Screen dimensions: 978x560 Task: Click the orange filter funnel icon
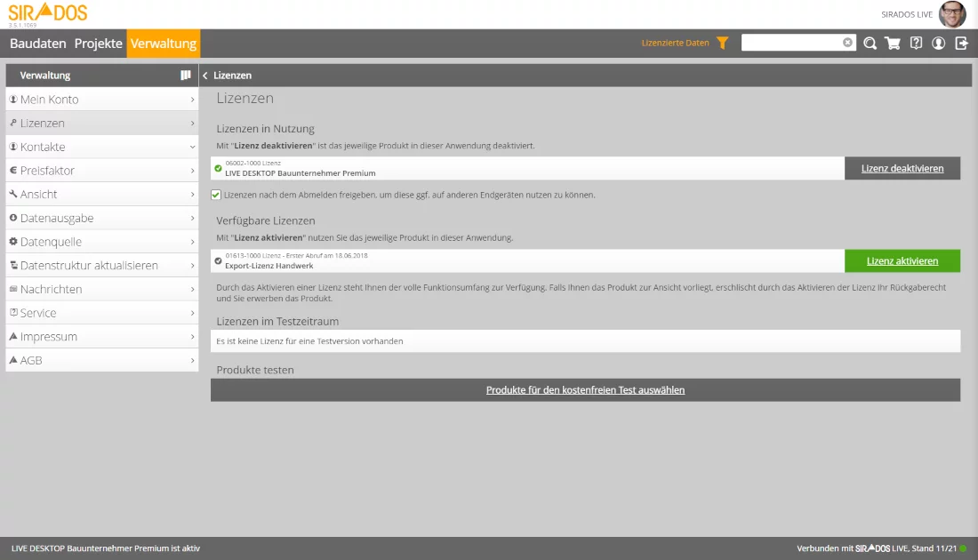pos(723,43)
